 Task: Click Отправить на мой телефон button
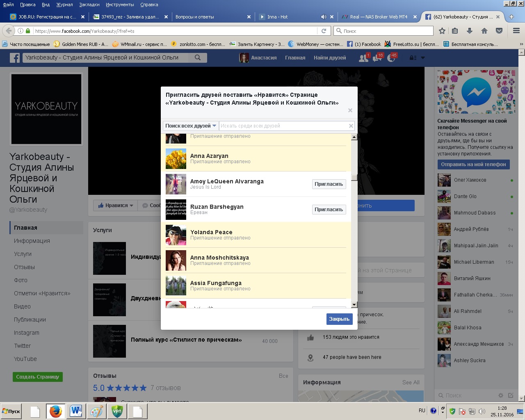pos(473,164)
